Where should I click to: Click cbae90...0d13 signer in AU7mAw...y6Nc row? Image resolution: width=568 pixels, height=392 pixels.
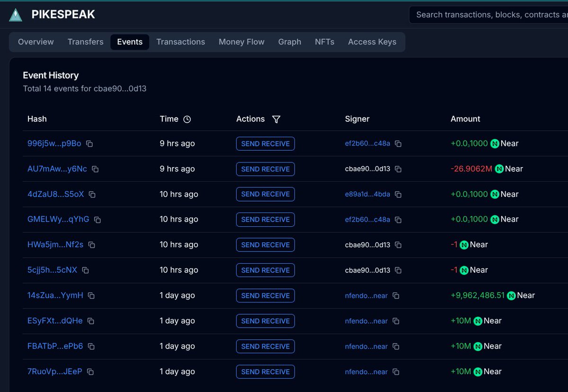tap(368, 169)
